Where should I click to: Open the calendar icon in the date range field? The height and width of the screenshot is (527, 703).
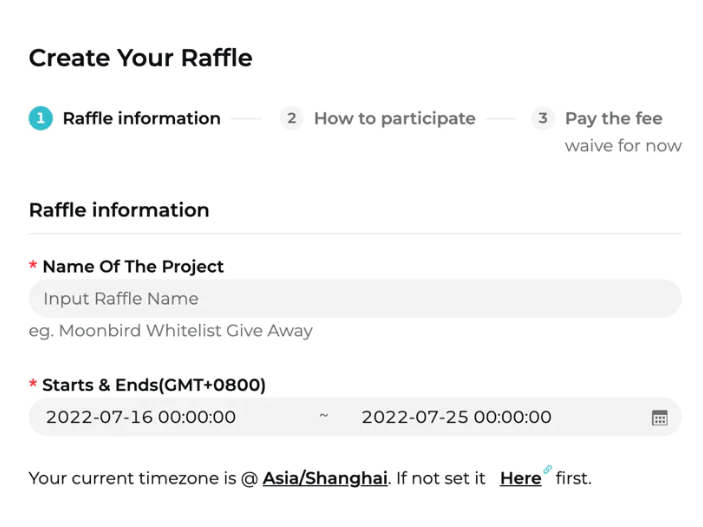click(x=659, y=418)
